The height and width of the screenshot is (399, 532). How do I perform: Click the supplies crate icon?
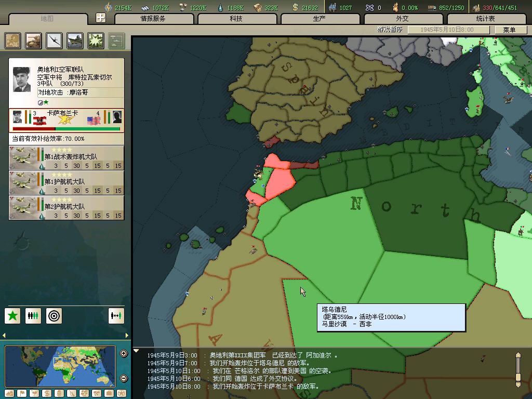[258, 7]
